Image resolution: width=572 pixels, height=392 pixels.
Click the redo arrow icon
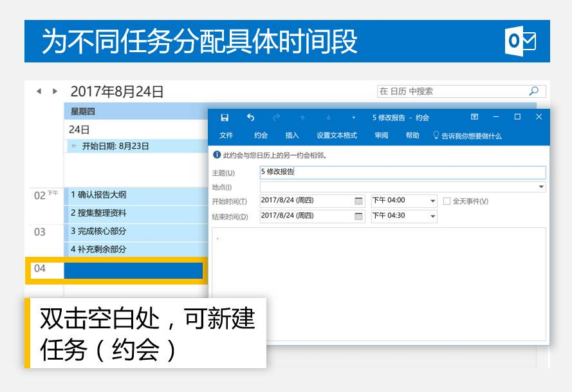(277, 118)
